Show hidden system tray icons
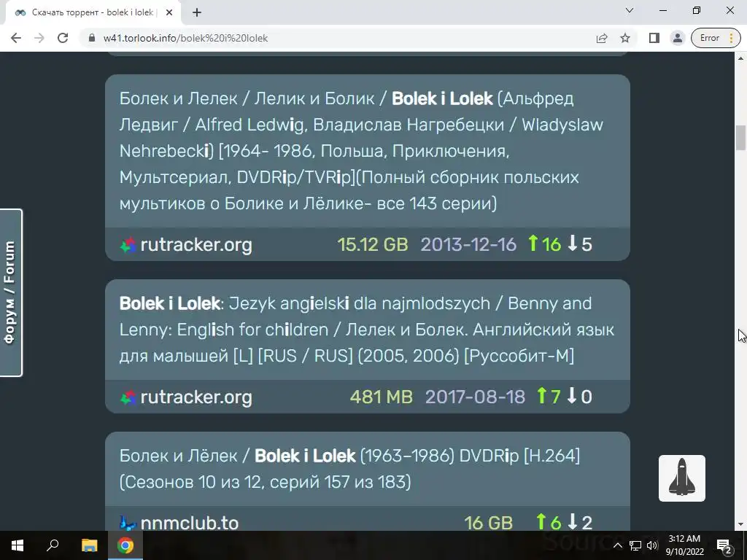This screenshot has height=560, width=747. tap(617, 545)
